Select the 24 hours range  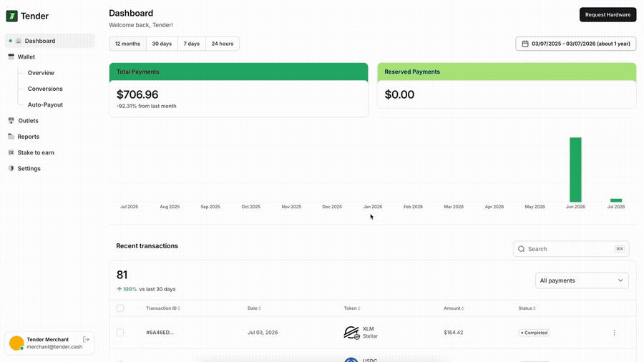pyautogui.click(x=223, y=44)
